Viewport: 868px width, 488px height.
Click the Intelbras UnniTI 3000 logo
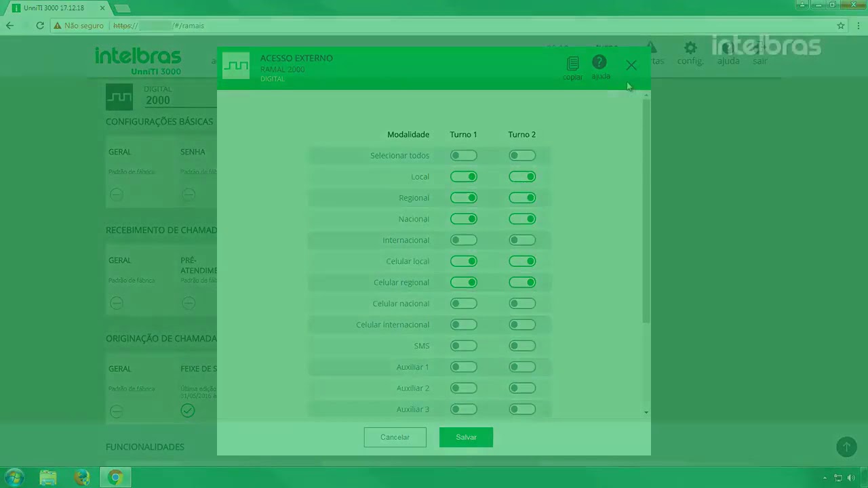pyautogui.click(x=138, y=60)
